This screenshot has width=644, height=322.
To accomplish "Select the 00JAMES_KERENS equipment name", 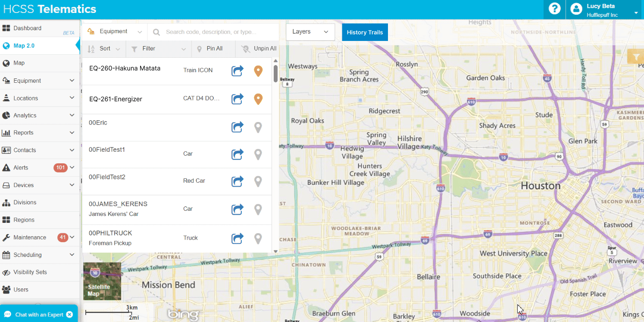I will tap(118, 204).
